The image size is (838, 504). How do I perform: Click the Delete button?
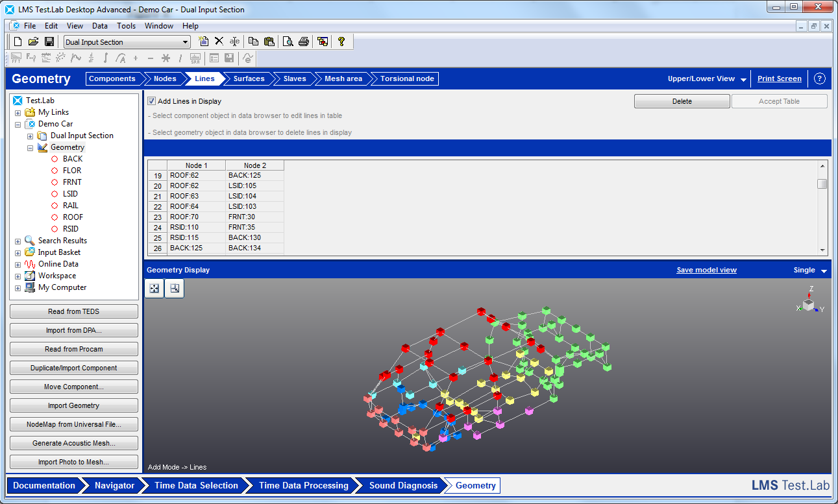[x=682, y=101]
